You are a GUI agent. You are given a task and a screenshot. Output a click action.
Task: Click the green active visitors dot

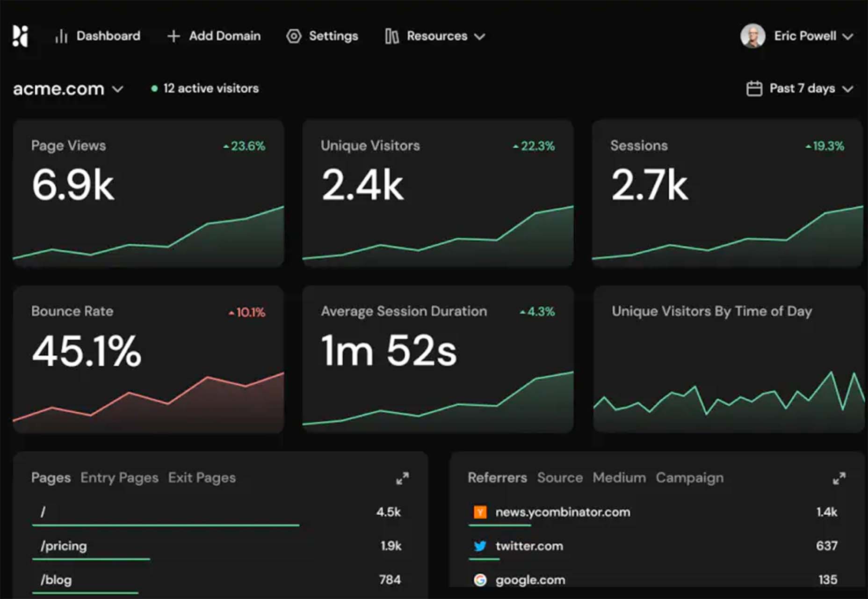[x=154, y=88]
